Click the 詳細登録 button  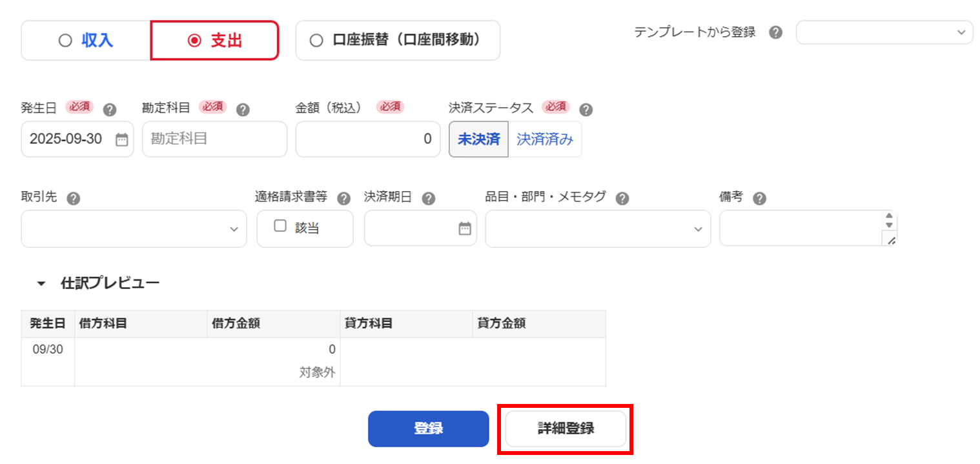coord(566,429)
